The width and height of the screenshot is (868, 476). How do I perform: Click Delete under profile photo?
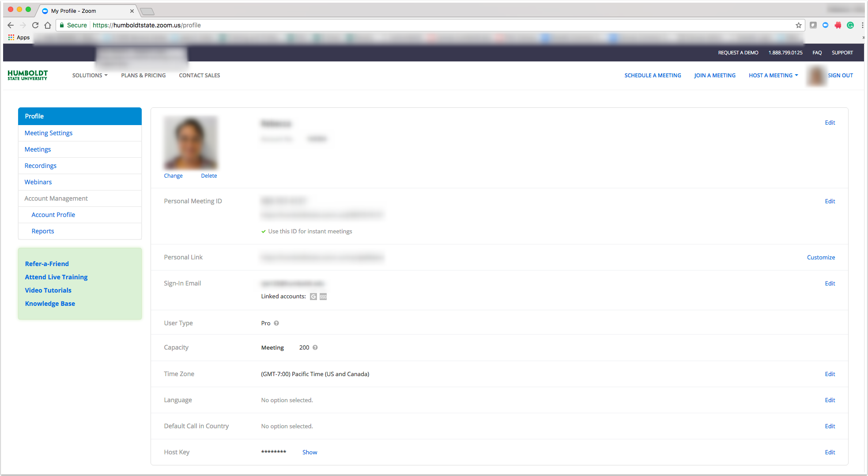(209, 176)
